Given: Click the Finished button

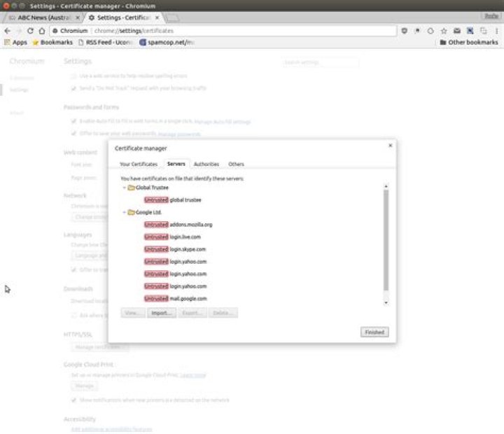Looking at the screenshot, I should (374, 332).
